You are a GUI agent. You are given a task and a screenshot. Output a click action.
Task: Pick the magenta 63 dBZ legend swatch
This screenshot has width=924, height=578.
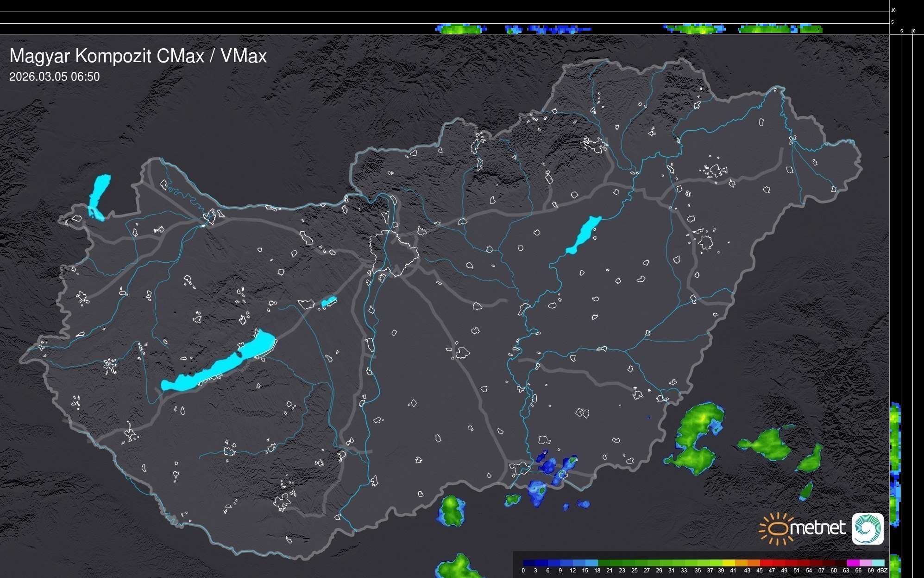pyautogui.click(x=853, y=563)
